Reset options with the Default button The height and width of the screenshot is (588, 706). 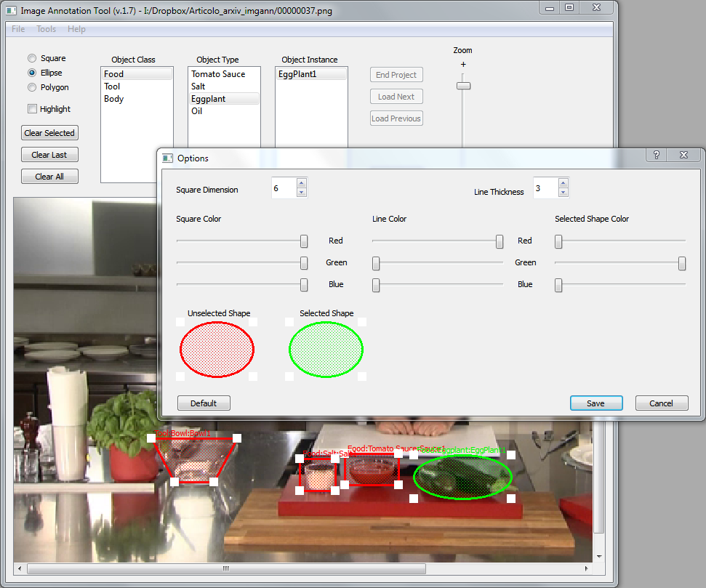[204, 403]
